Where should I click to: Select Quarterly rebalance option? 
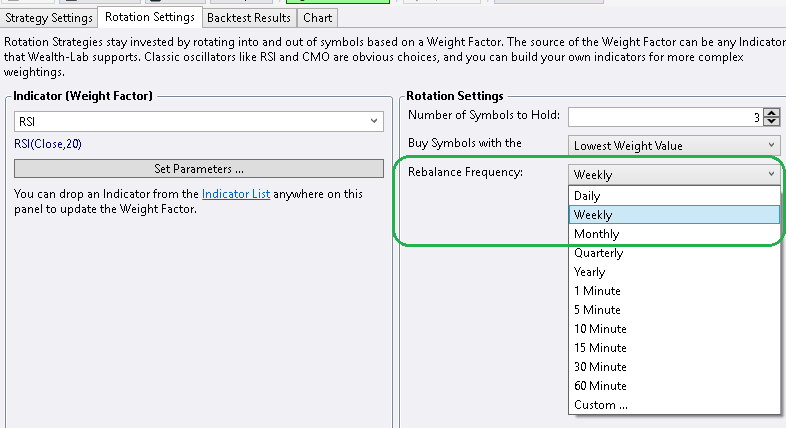tap(597, 253)
